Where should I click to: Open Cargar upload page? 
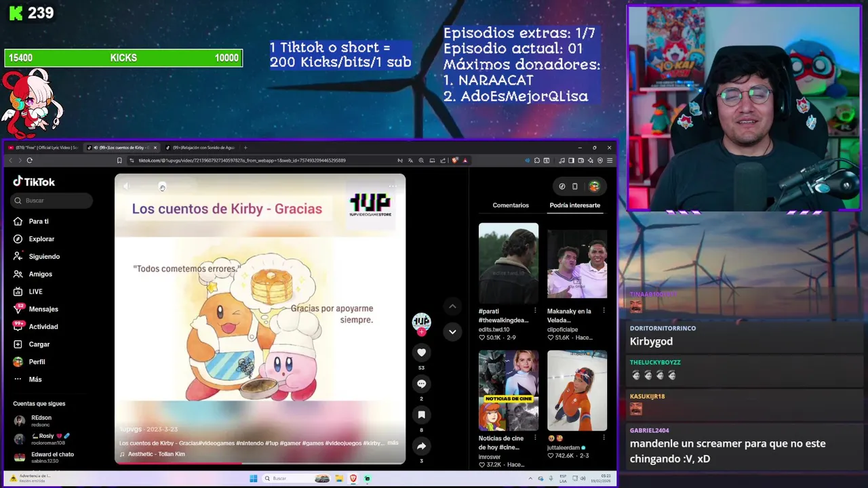point(31,344)
